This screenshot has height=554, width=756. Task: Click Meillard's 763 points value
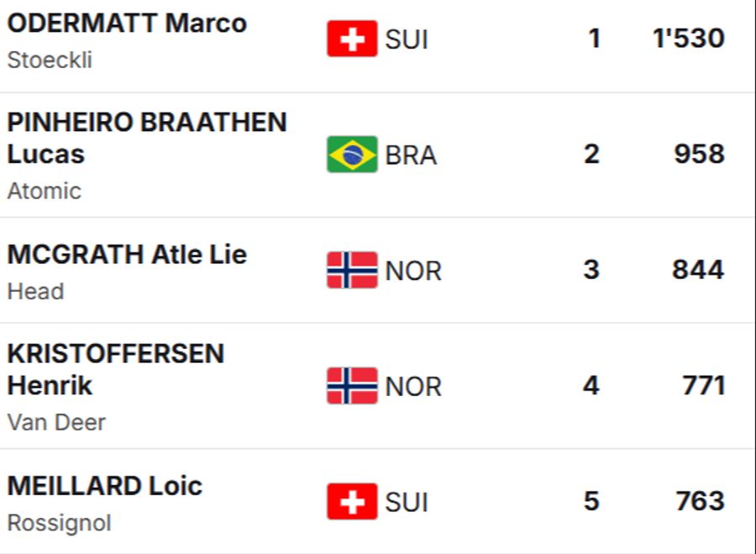tap(700, 501)
